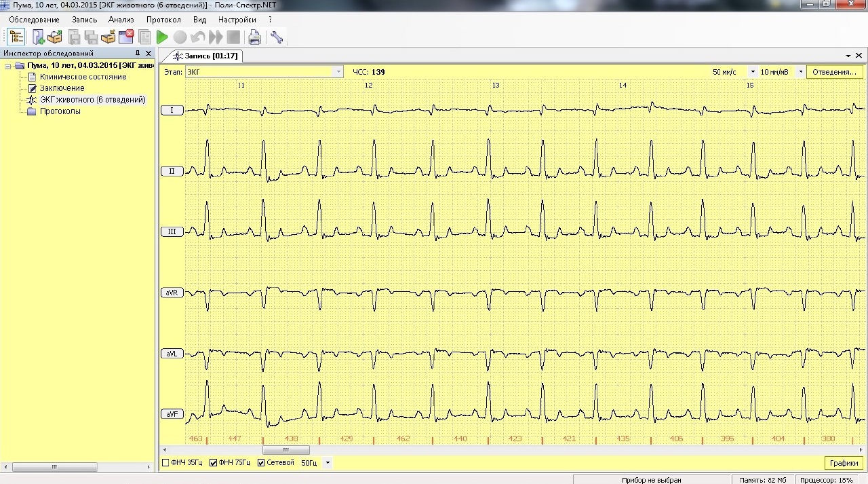Click the Отведения... button

[835, 72]
